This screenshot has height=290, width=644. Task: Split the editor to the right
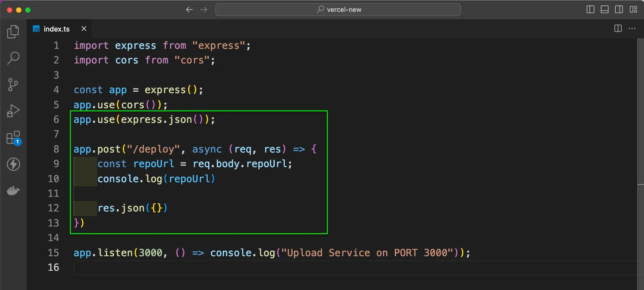point(618,29)
